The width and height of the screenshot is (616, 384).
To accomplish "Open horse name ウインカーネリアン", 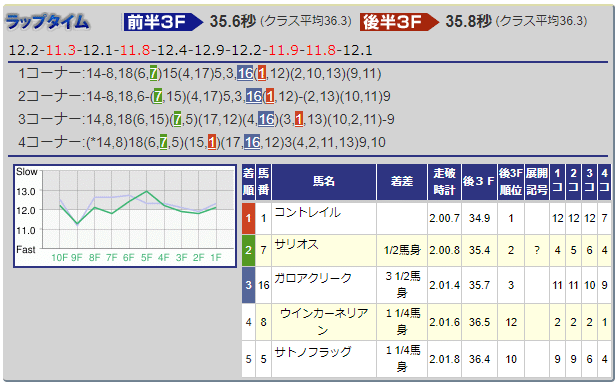I will 324,322.
